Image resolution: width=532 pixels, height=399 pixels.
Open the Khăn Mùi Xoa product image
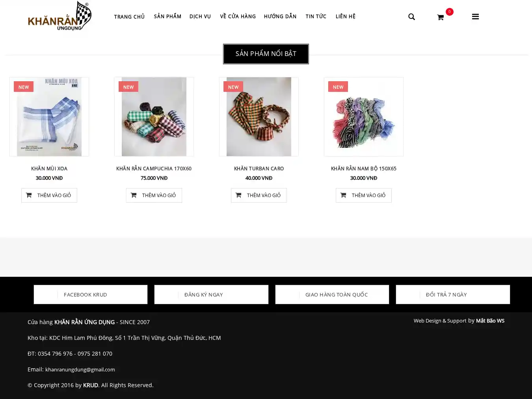(49, 117)
